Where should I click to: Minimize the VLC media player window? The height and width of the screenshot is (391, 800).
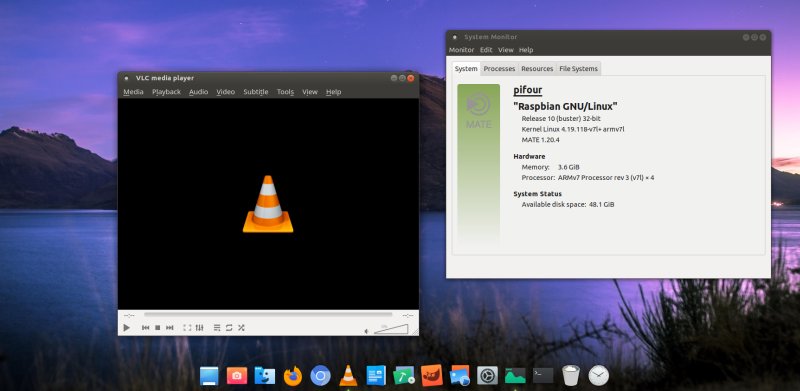[394, 78]
